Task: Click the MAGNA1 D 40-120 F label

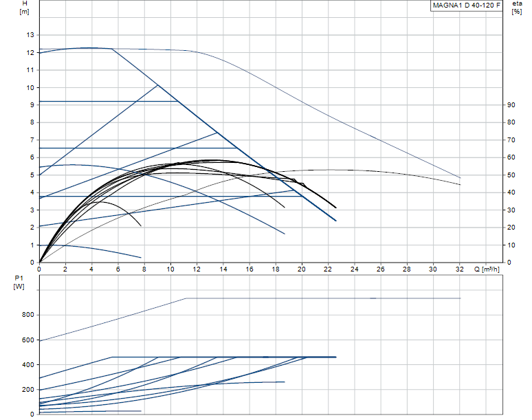Action: [x=466, y=5]
